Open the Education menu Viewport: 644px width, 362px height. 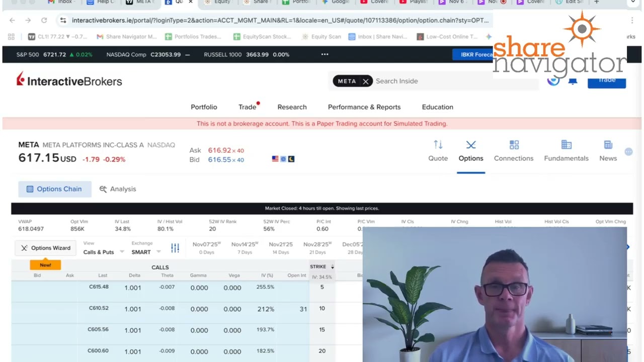pyautogui.click(x=437, y=107)
